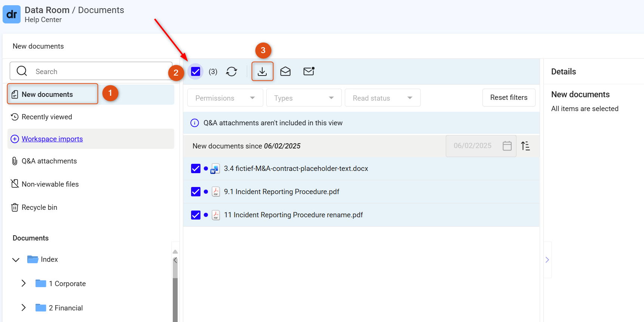The width and height of the screenshot is (644, 322).
Task: Expand the 1 Corporate folder
Action: 24,283
